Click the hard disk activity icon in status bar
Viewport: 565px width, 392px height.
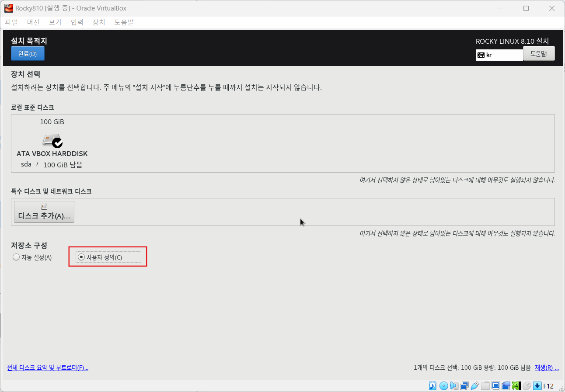click(432, 386)
